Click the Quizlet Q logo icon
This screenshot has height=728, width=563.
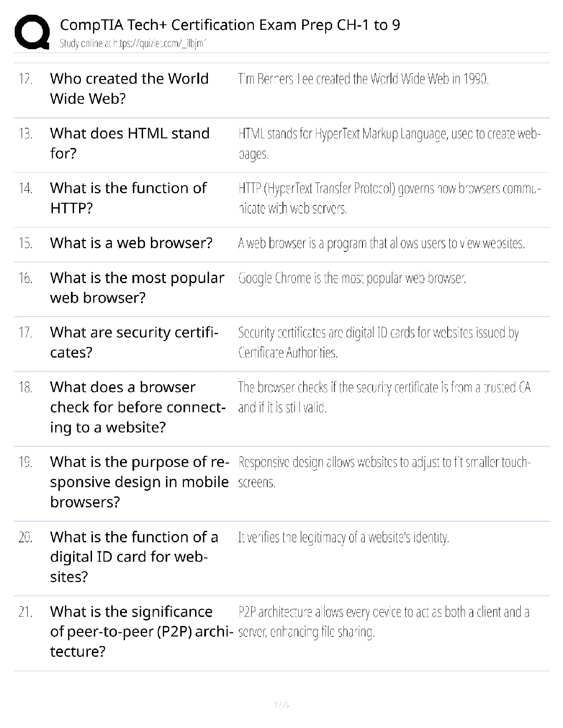tap(32, 32)
